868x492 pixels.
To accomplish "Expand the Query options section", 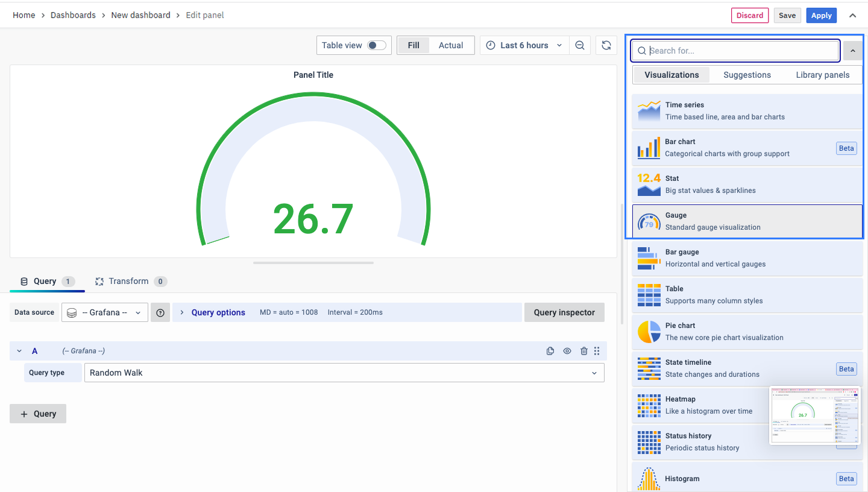I will 218,312.
